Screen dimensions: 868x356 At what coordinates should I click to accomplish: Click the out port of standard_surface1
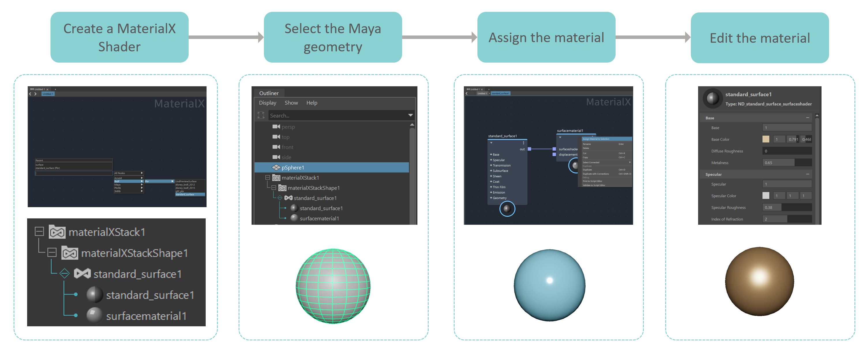click(529, 149)
